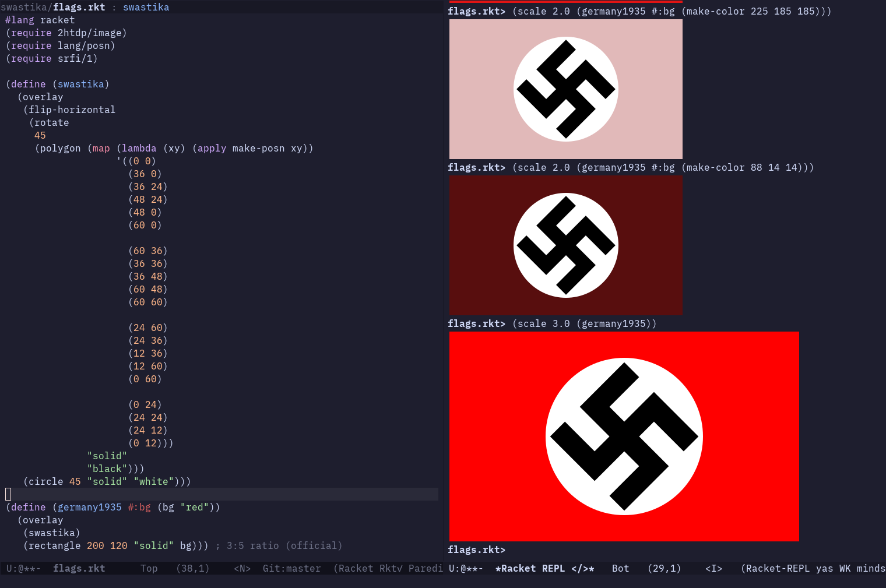
Task: Click the '(48 0)' coordinate pair
Action: pos(145,212)
